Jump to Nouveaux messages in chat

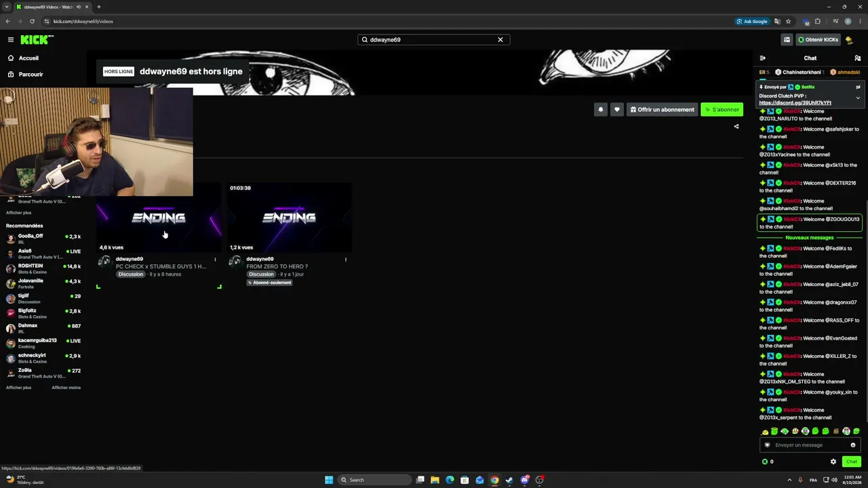click(809, 238)
